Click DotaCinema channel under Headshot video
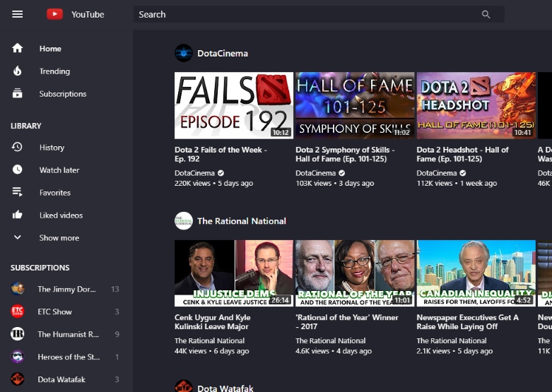552x392 pixels. (x=437, y=173)
